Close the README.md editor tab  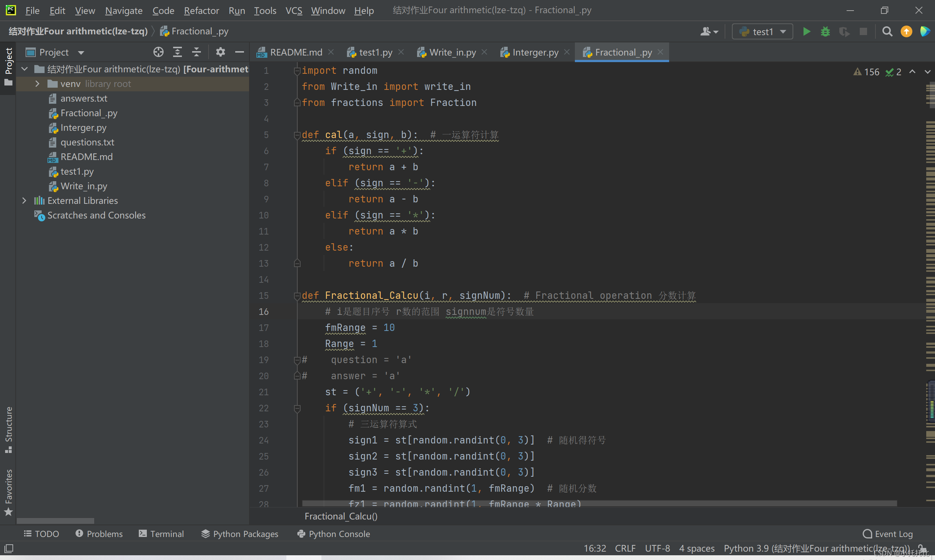click(x=331, y=52)
